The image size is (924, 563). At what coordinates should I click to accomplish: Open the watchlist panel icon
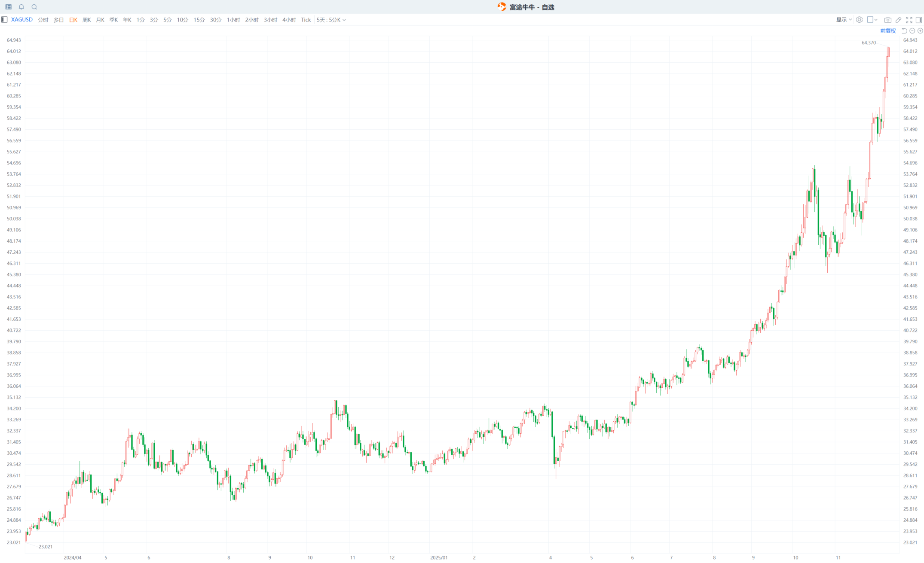[x=8, y=7]
